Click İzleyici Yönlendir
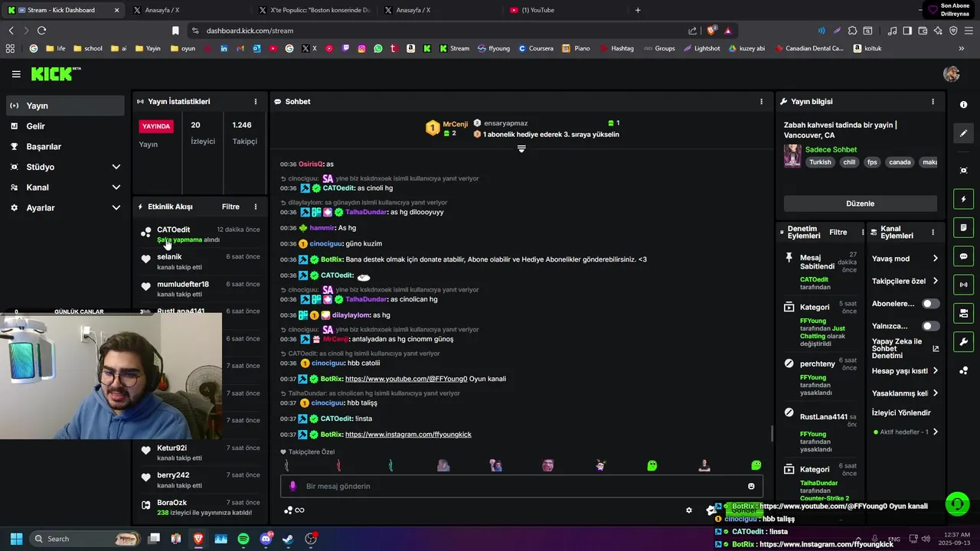 [x=901, y=412]
